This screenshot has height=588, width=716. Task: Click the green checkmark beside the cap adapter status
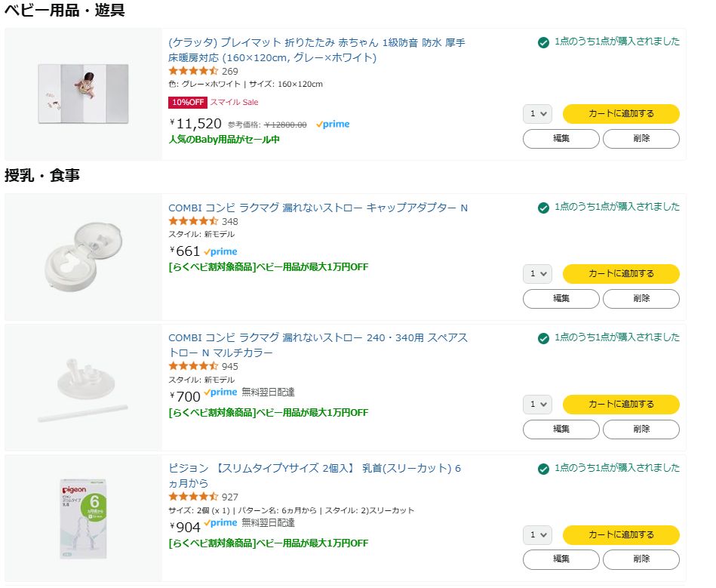[543, 208]
